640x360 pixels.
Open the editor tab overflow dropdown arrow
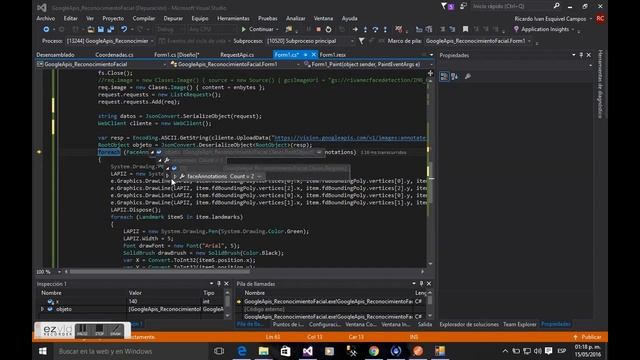pyautogui.click(x=431, y=55)
